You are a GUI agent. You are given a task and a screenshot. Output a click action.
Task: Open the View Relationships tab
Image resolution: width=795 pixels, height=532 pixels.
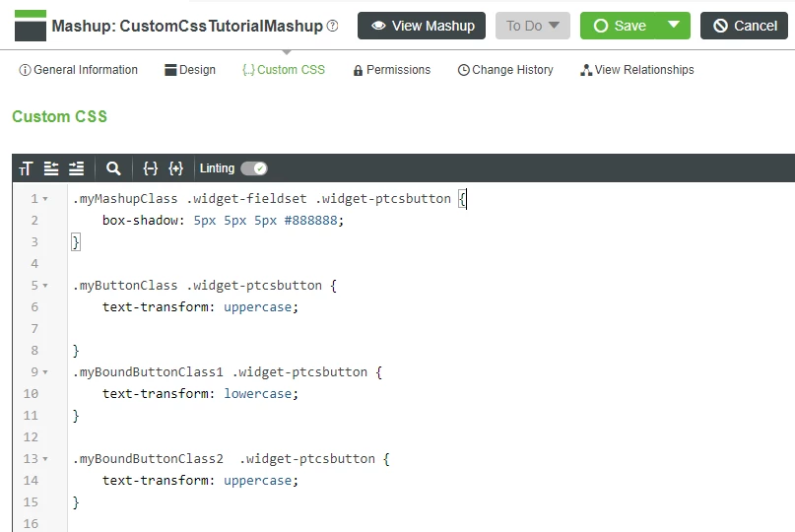pos(637,70)
